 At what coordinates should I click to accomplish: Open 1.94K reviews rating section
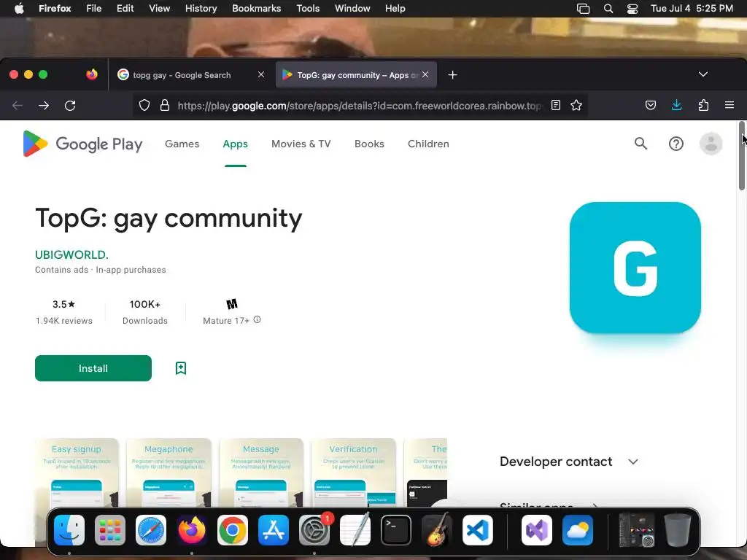tap(64, 312)
